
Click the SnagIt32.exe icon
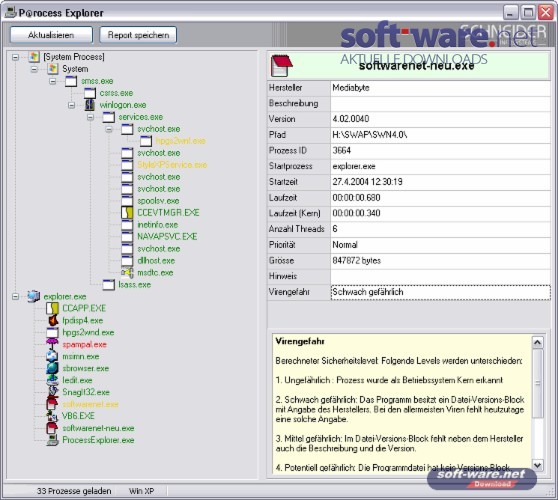52,392
